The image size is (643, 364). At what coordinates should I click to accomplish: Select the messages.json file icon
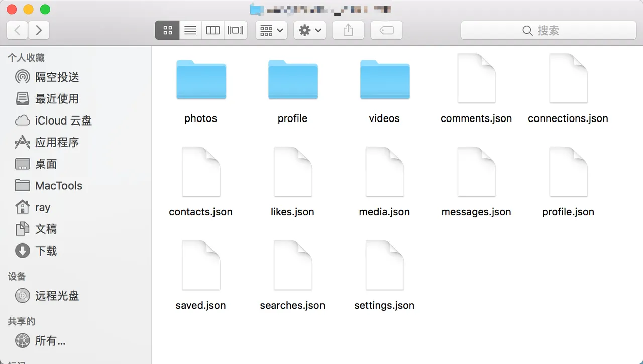click(477, 172)
